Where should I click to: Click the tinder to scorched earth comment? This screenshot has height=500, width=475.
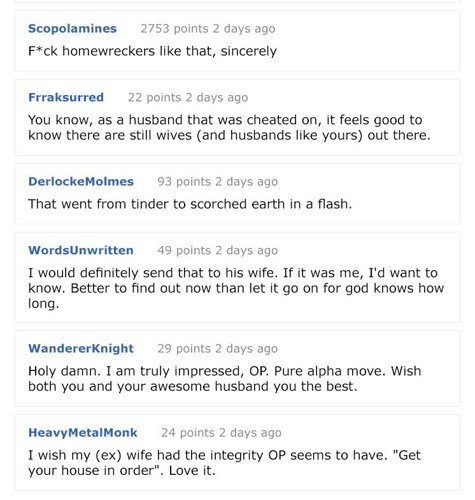pos(190,204)
